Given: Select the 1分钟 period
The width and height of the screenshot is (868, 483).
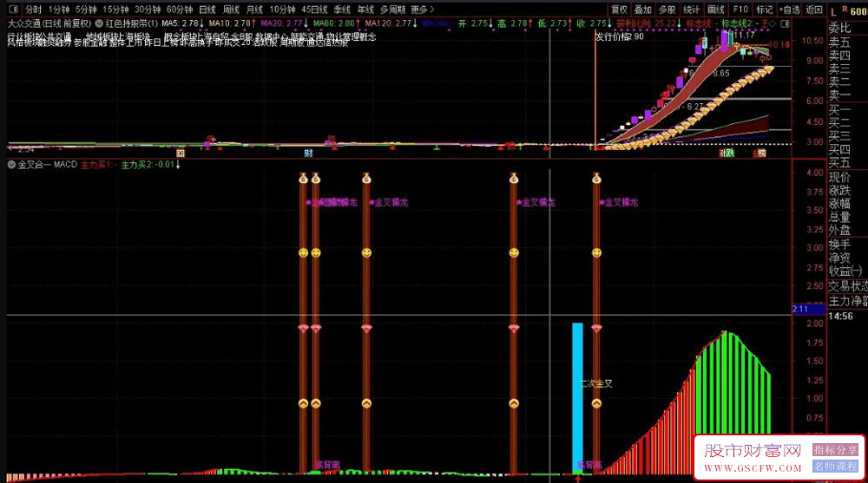Looking at the screenshot, I should [x=59, y=10].
